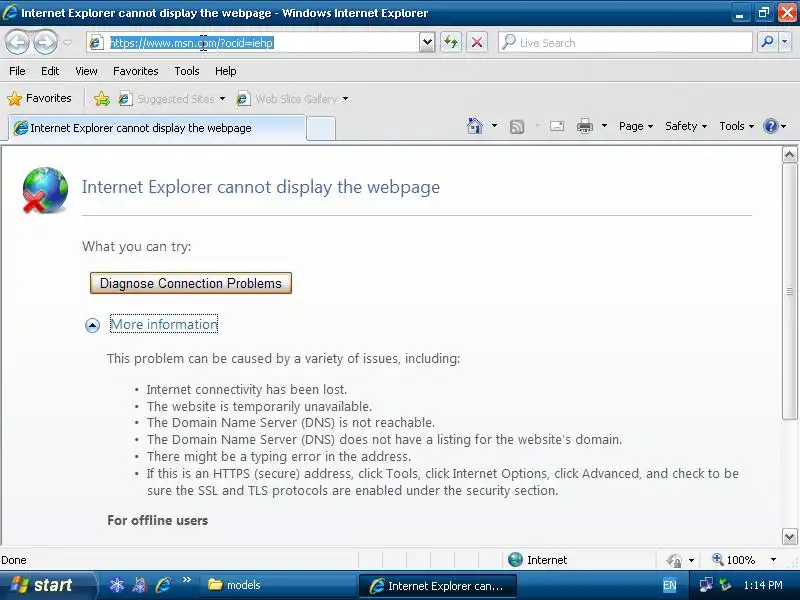Click the network computers tray icon
Viewport: 800px width, 600px height.
707,585
